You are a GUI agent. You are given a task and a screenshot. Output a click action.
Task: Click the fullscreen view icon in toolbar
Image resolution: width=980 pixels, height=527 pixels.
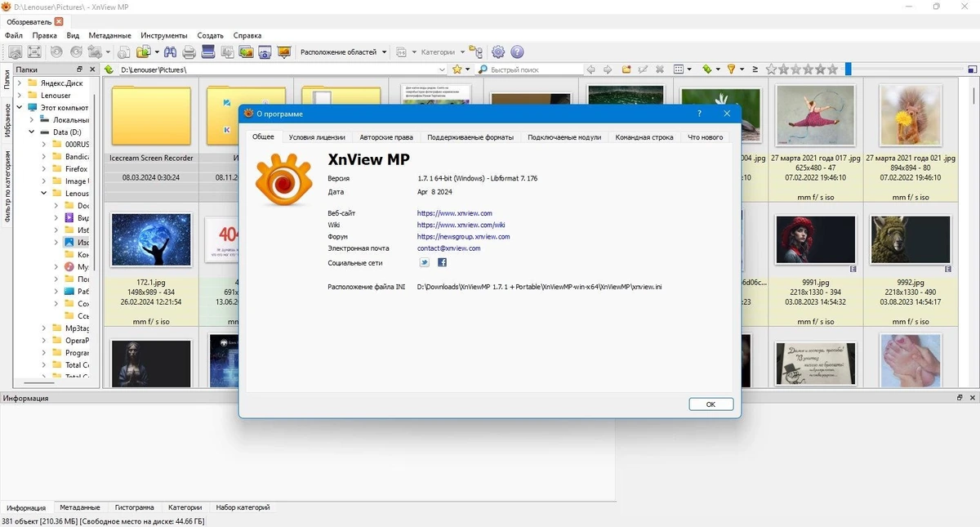pyautogui.click(x=34, y=52)
